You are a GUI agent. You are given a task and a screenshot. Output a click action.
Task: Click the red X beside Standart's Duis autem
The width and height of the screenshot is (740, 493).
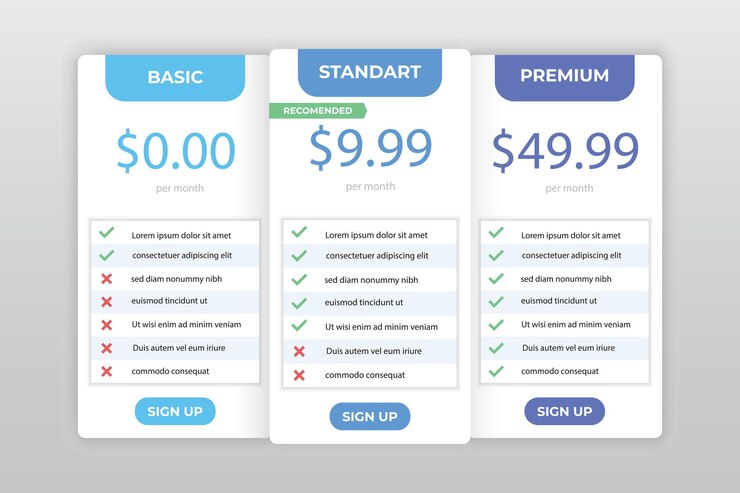[299, 351]
